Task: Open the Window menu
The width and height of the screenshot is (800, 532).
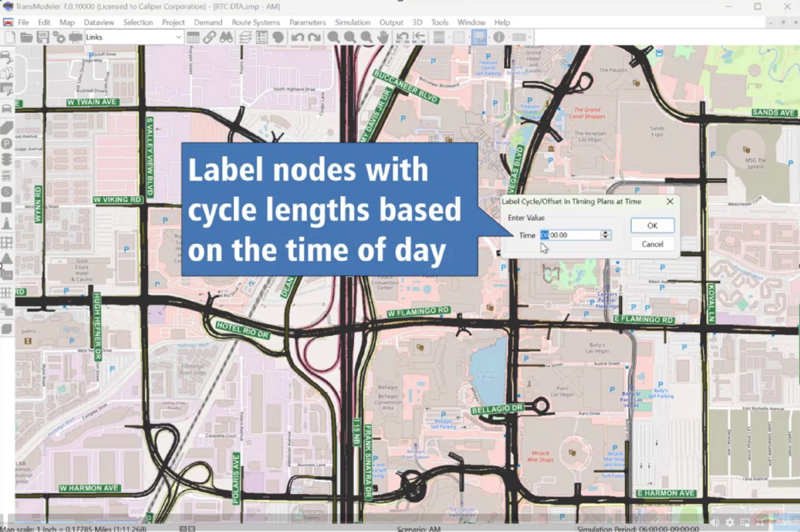Action: [x=471, y=22]
